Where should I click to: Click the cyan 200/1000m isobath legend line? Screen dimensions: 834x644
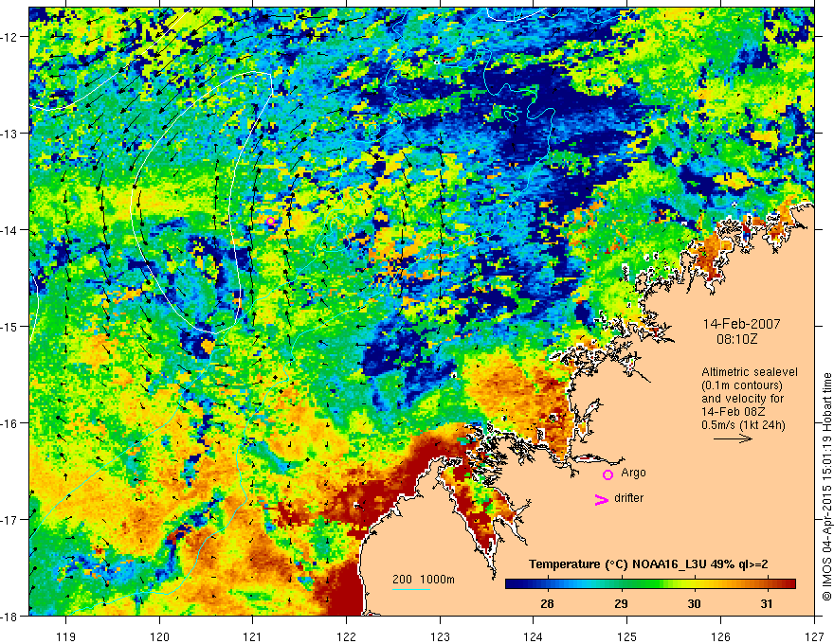pos(411,589)
